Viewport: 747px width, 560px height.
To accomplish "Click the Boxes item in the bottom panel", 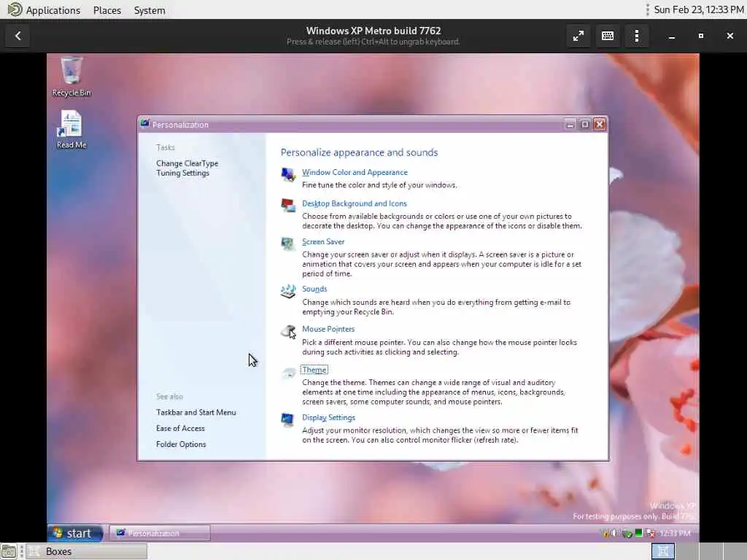I will click(x=86, y=551).
